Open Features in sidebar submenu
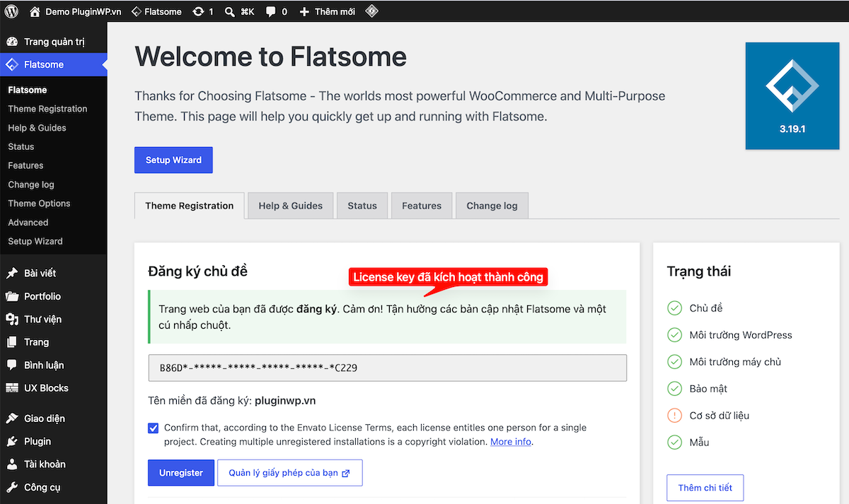849x504 pixels. pos(25,165)
